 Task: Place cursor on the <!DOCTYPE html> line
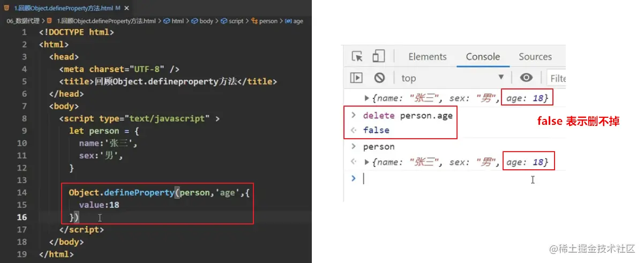point(77,32)
